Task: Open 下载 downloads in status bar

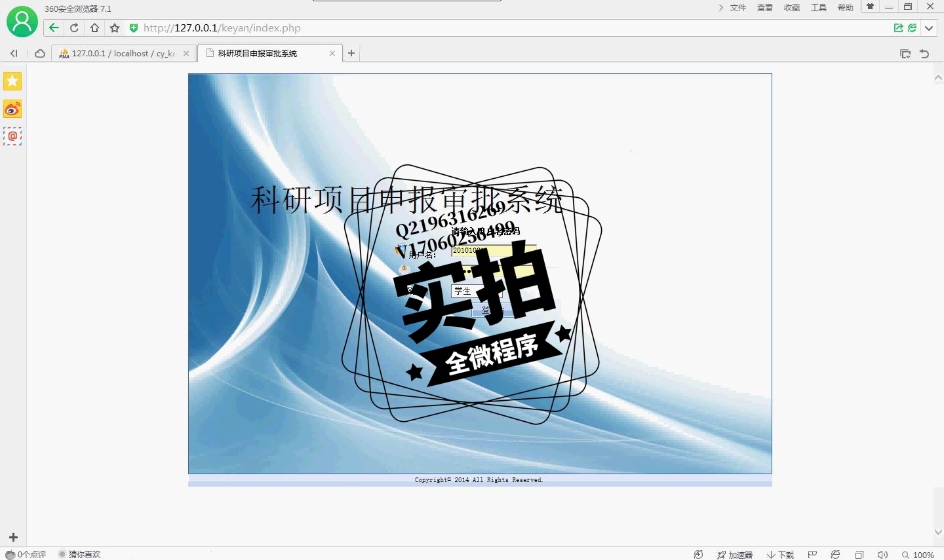Action: point(781,555)
